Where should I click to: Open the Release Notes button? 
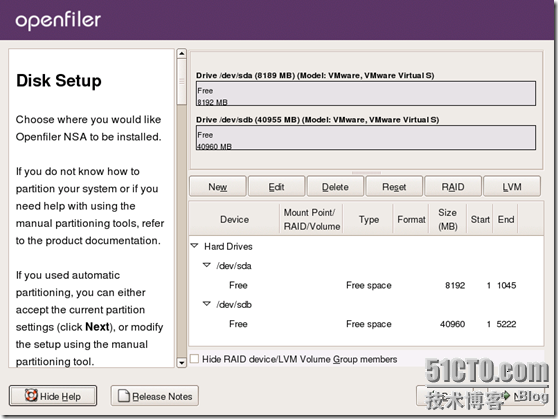[154, 396]
